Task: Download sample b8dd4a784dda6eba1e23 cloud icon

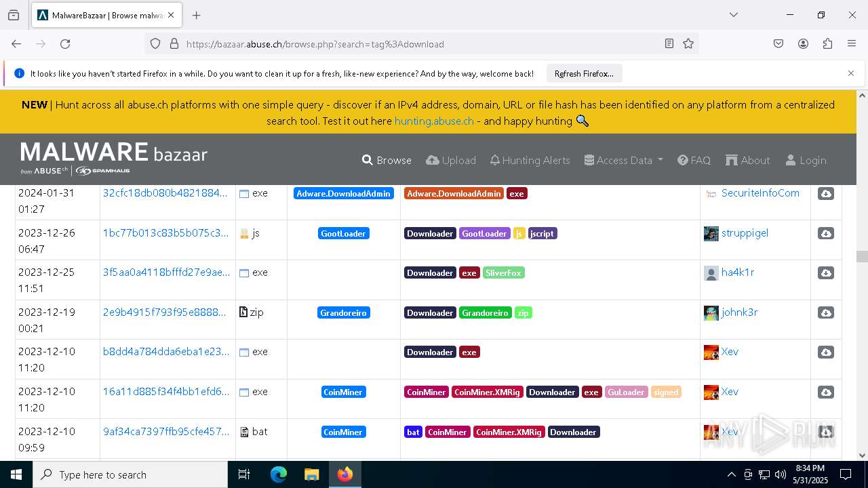Action: (826, 352)
